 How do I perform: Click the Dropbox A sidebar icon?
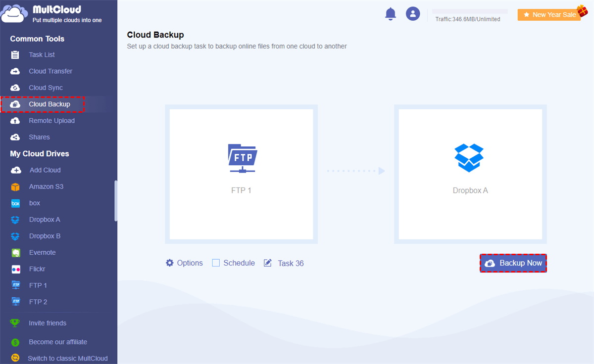click(x=15, y=220)
